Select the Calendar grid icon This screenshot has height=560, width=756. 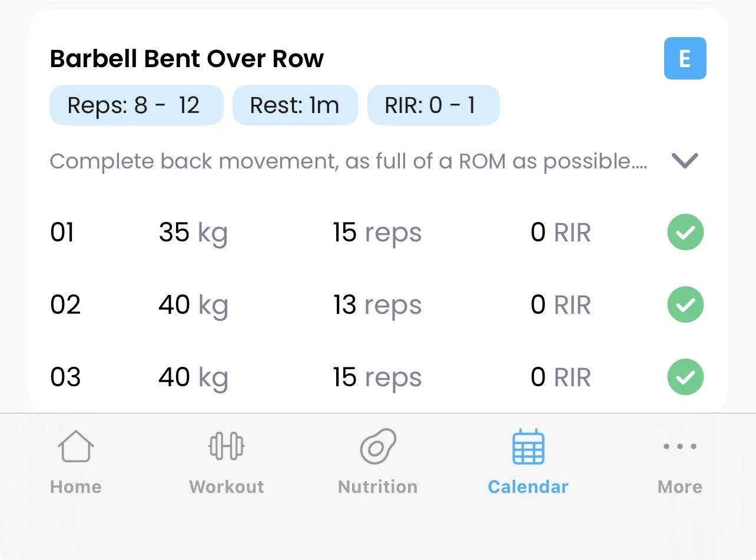[x=528, y=448]
